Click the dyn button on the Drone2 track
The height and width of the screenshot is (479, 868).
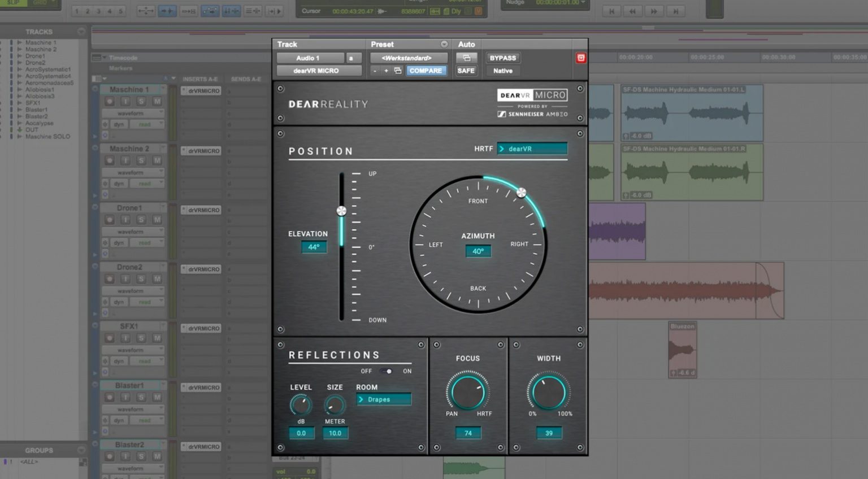(119, 302)
